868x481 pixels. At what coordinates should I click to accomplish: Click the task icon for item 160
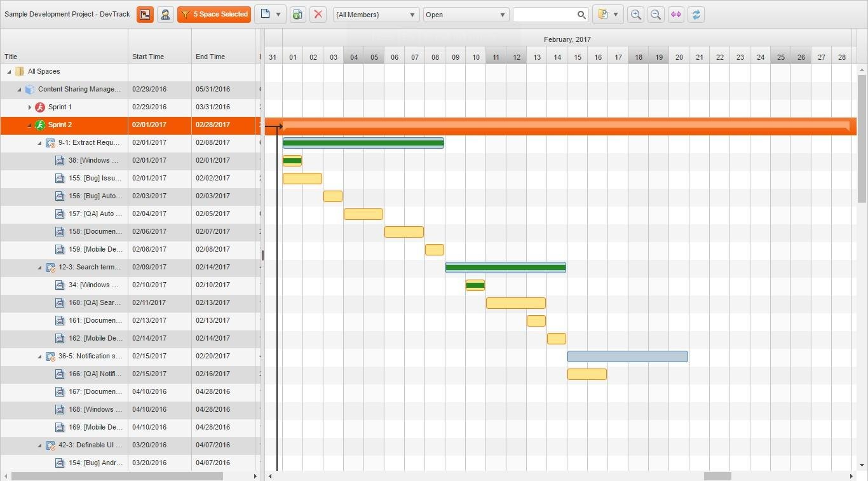pos(60,303)
